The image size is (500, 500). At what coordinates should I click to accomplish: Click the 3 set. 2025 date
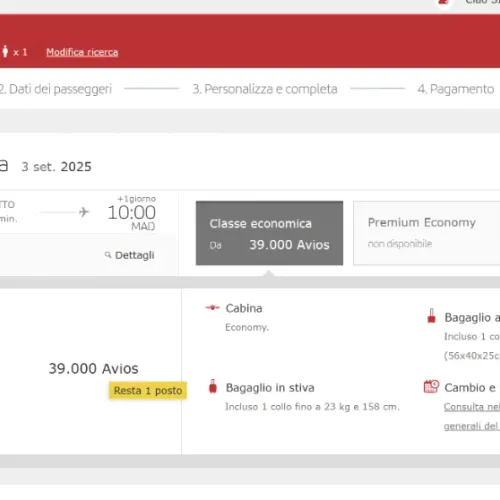point(56,167)
